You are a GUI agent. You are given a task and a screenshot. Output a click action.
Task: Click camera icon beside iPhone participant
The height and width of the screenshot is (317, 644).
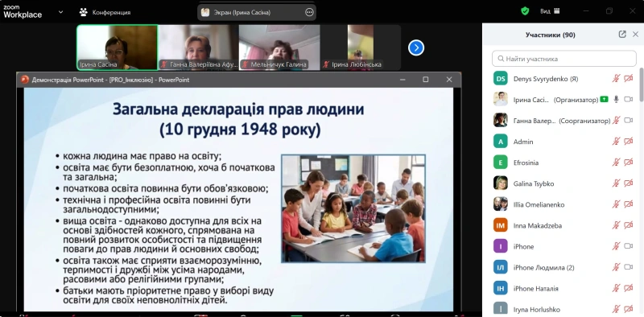coord(628,246)
